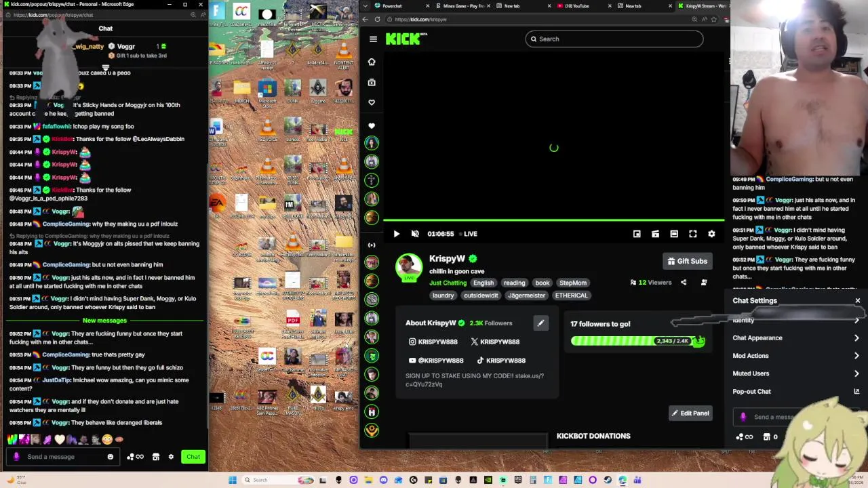868x488 pixels.
Task: Open Discord from the taskbar
Action: [x=383, y=480]
